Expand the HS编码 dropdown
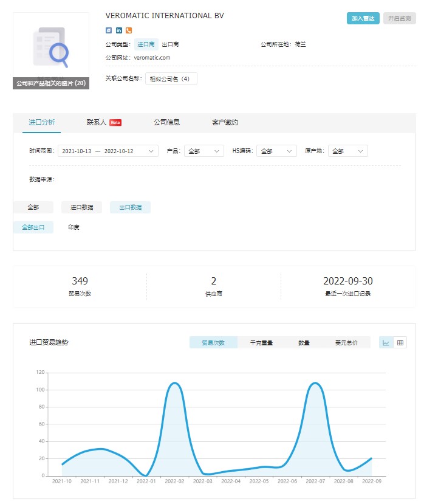 [276, 151]
